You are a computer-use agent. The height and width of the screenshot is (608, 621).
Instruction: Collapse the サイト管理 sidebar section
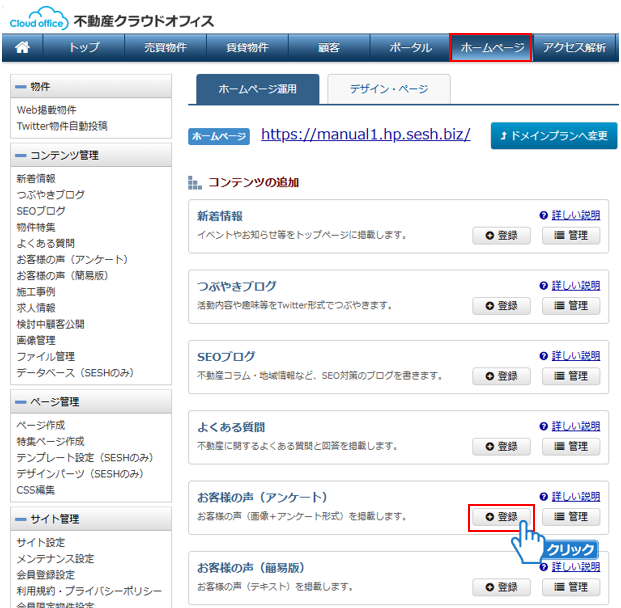tap(22, 519)
